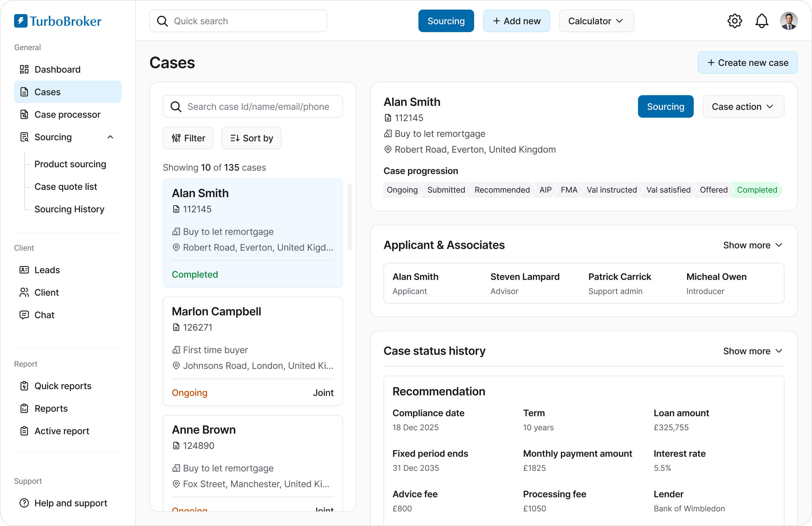
Task: Click Create new case button
Action: (748, 63)
